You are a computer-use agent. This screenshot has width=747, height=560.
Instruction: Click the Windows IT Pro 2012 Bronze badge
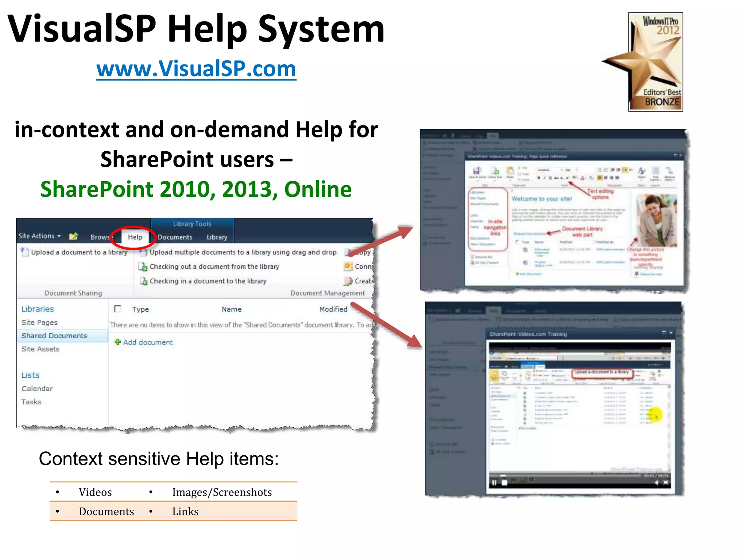655,62
